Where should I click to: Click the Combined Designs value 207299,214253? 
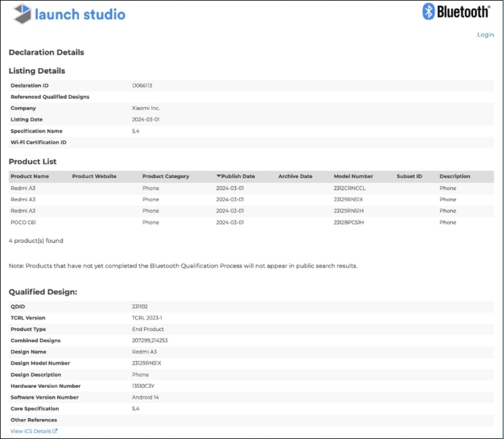(x=150, y=340)
